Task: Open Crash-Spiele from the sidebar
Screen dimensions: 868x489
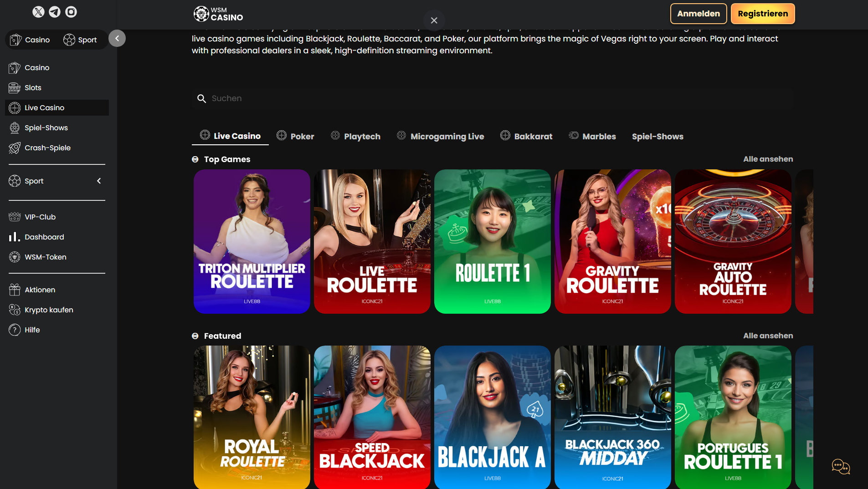Action: (x=47, y=148)
